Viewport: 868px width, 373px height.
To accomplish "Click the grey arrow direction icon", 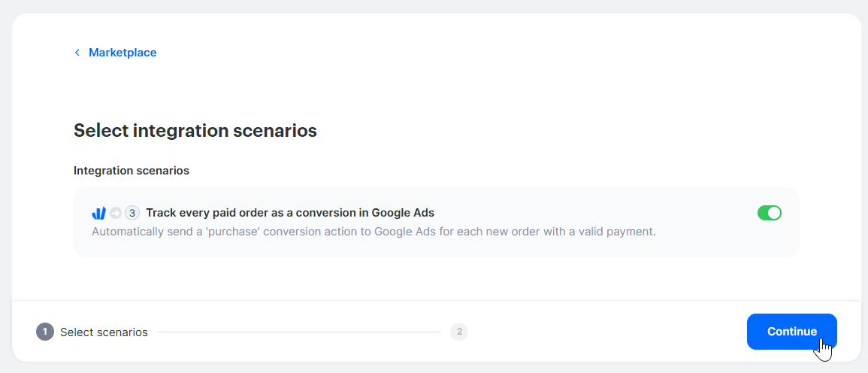I will click(115, 213).
